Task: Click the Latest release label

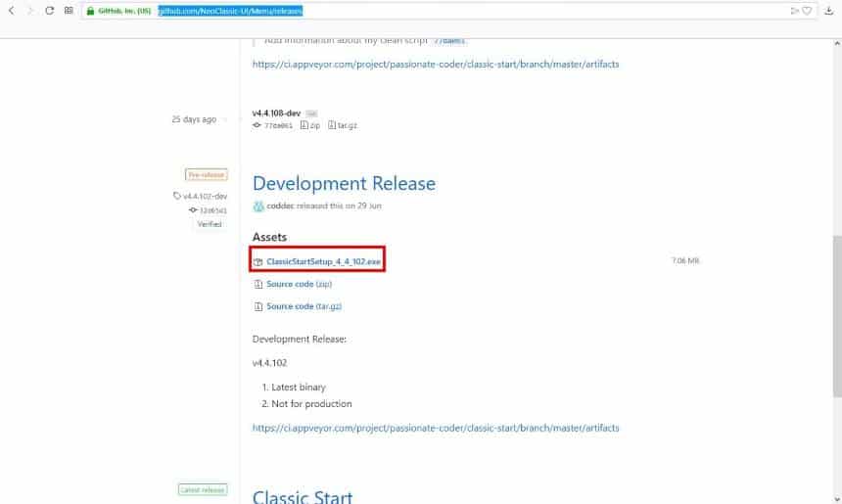Action: coord(203,490)
